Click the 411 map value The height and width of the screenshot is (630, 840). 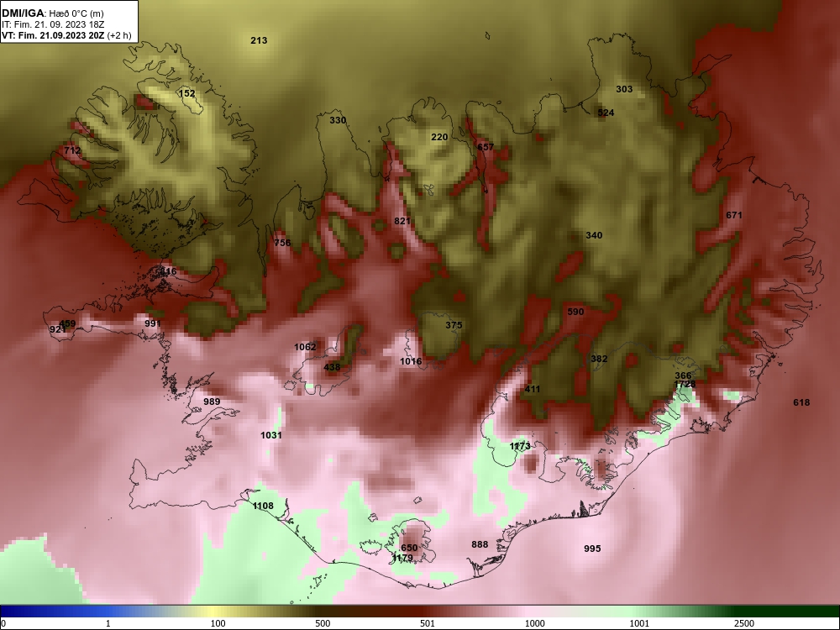533,389
